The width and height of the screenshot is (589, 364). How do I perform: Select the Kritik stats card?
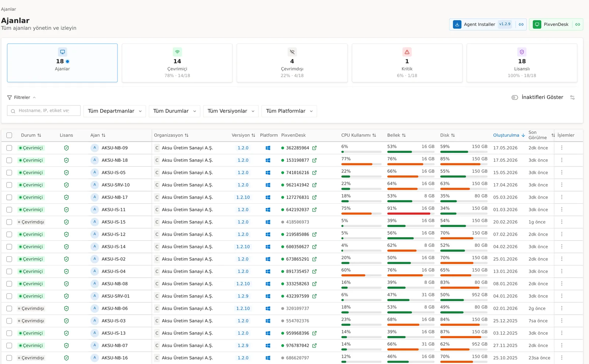[x=407, y=63]
